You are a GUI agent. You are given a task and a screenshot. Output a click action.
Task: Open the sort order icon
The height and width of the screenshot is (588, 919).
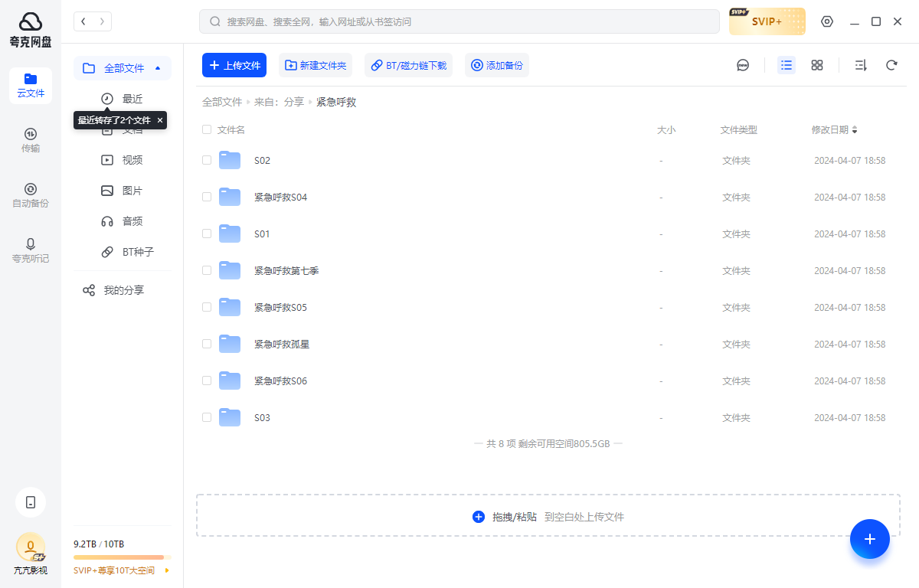tap(860, 65)
